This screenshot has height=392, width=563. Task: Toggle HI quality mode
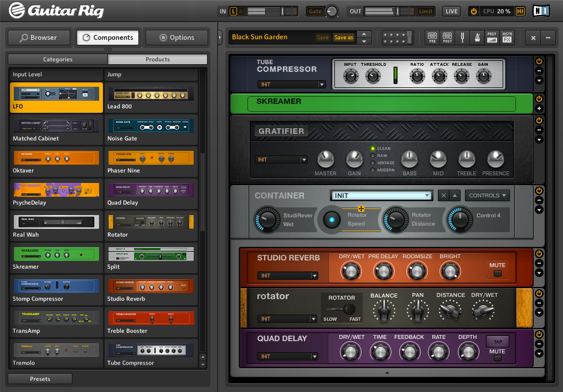pos(520,12)
